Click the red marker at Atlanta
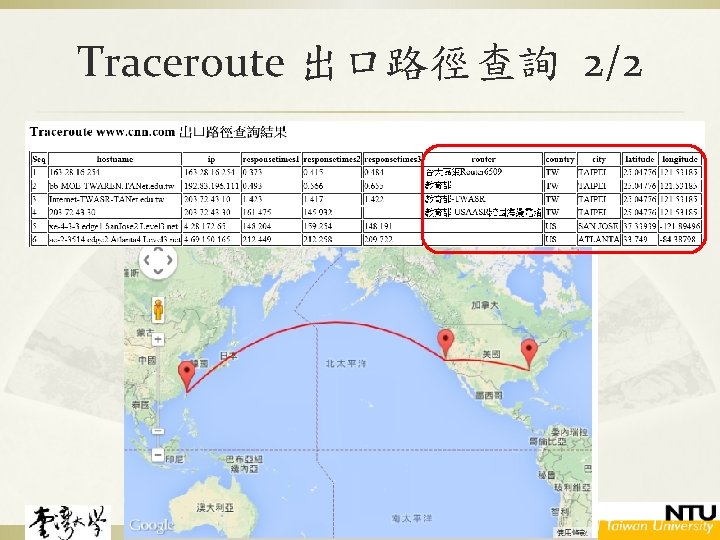The width and height of the screenshot is (720, 540). click(x=529, y=354)
